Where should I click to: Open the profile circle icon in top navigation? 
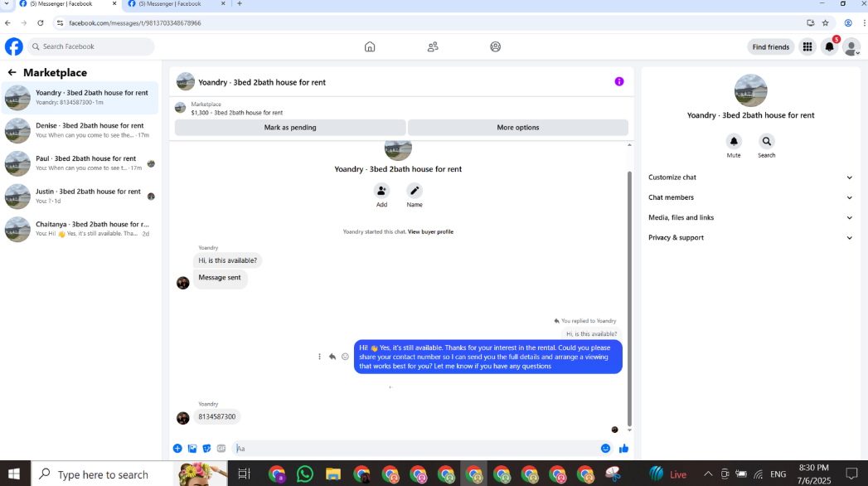496,47
